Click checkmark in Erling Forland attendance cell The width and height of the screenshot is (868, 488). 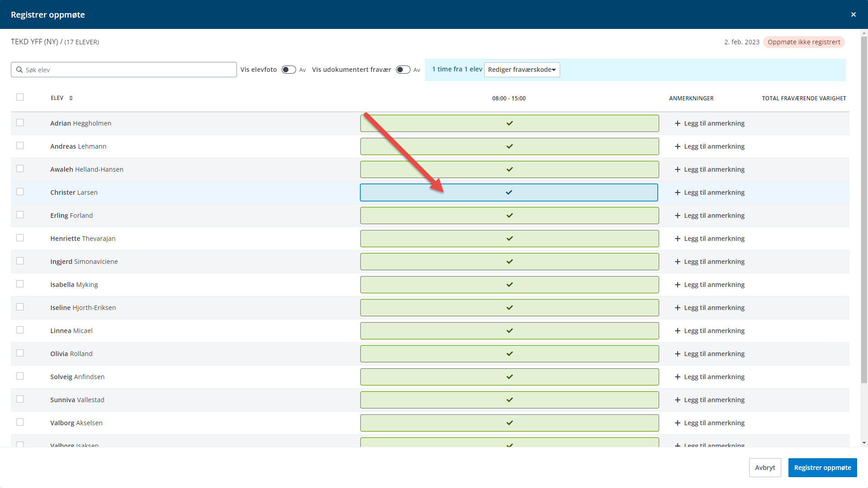coord(509,216)
